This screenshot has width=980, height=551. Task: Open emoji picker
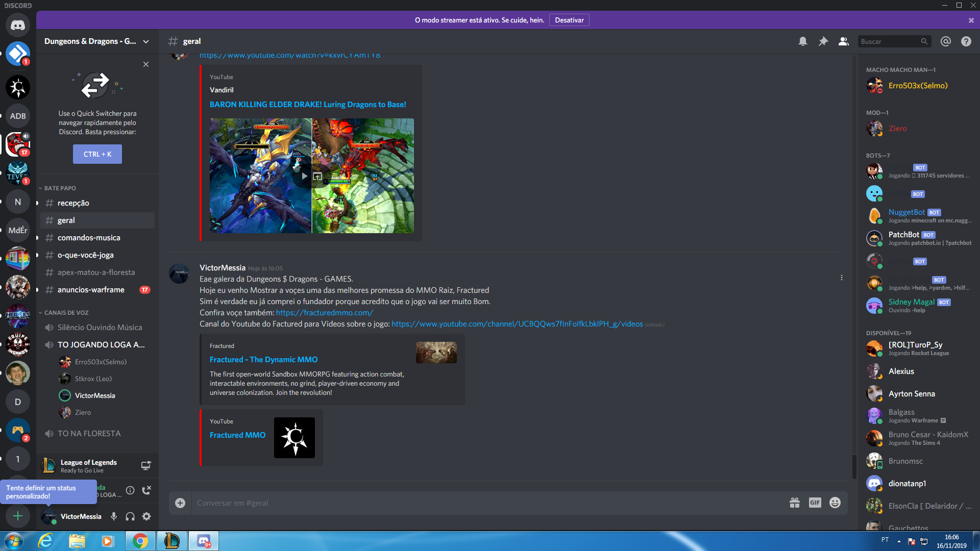tap(835, 503)
